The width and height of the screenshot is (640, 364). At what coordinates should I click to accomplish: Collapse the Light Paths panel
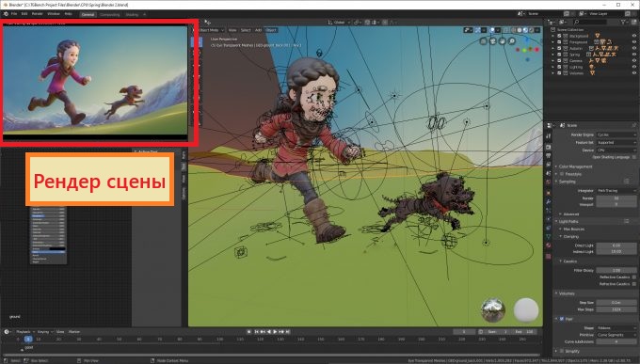pyautogui.click(x=568, y=221)
